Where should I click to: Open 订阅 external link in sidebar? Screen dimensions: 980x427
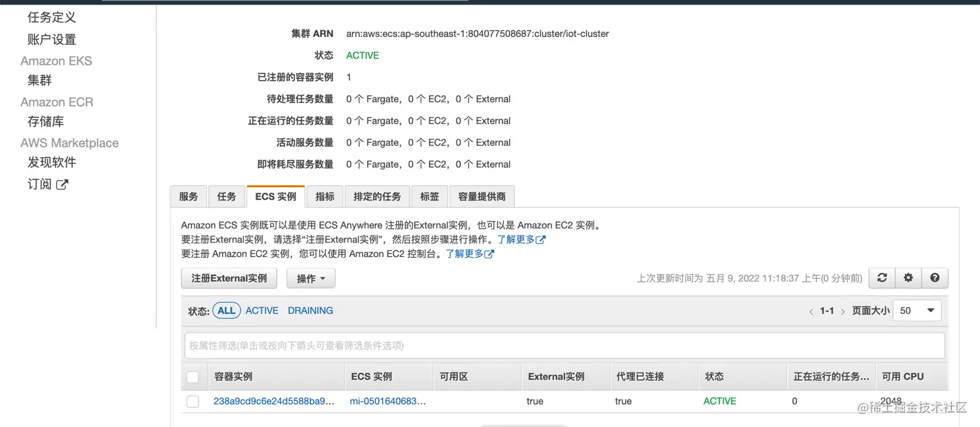pyautogui.click(x=47, y=184)
